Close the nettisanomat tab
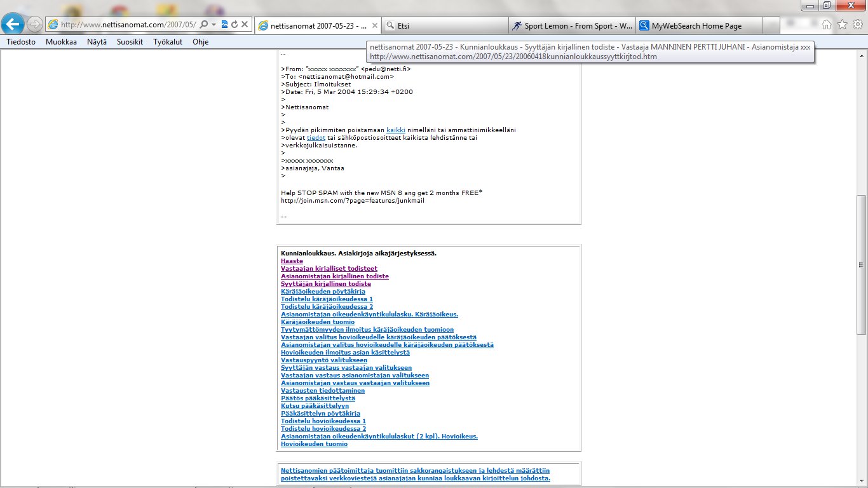This screenshot has height=488, width=868. click(x=375, y=26)
